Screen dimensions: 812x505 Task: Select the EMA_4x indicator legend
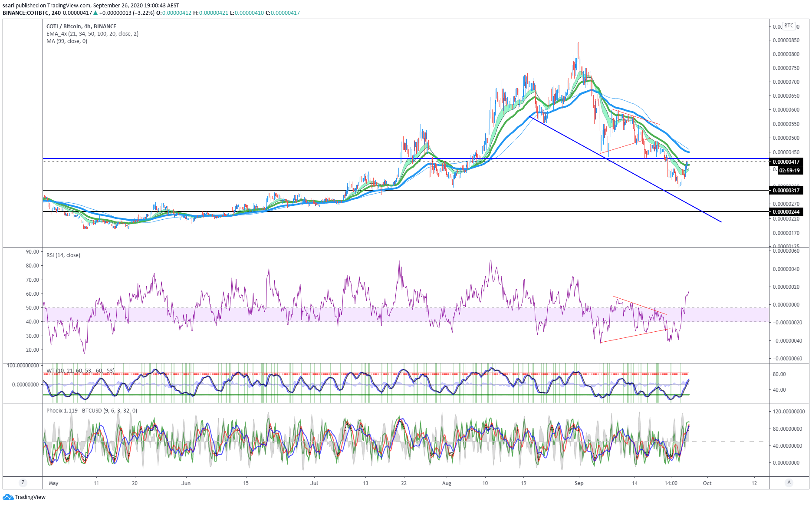pos(92,33)
